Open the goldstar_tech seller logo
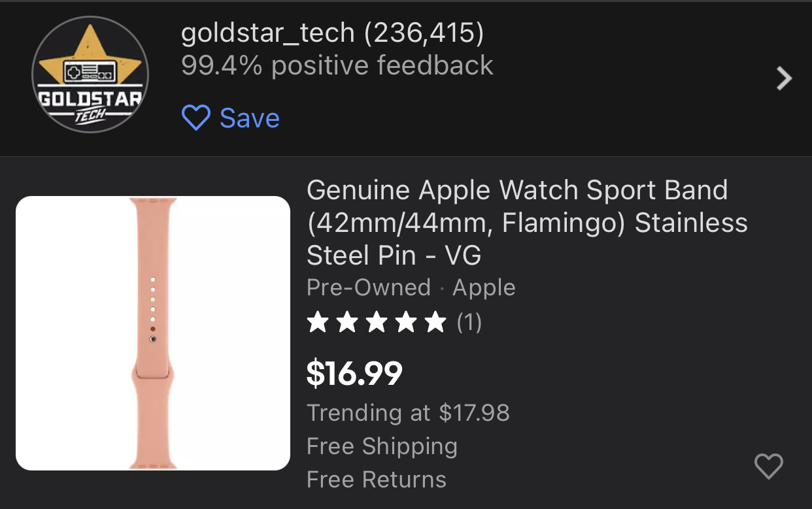Viewport: 812px width, 509px height. pos(90,74)
